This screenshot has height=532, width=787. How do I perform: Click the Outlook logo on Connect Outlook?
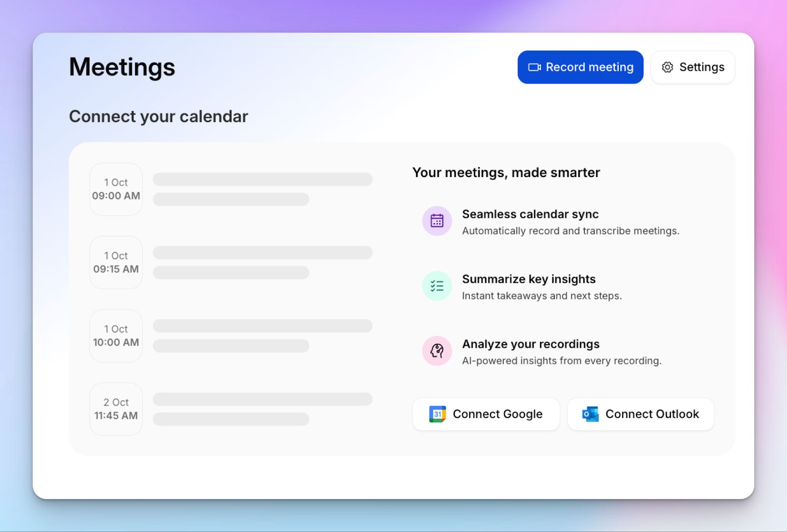[590, 414]
